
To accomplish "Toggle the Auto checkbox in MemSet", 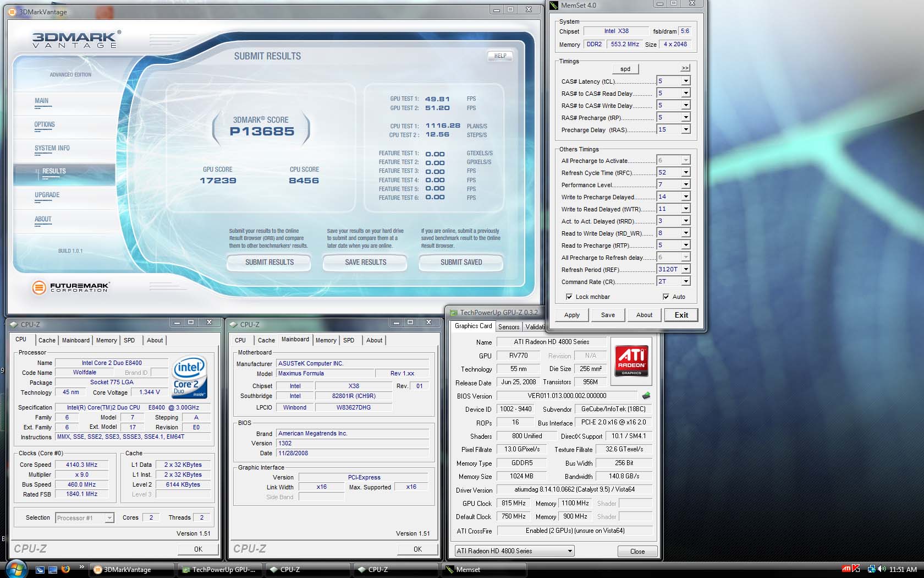I will click(x=665, y=297).
